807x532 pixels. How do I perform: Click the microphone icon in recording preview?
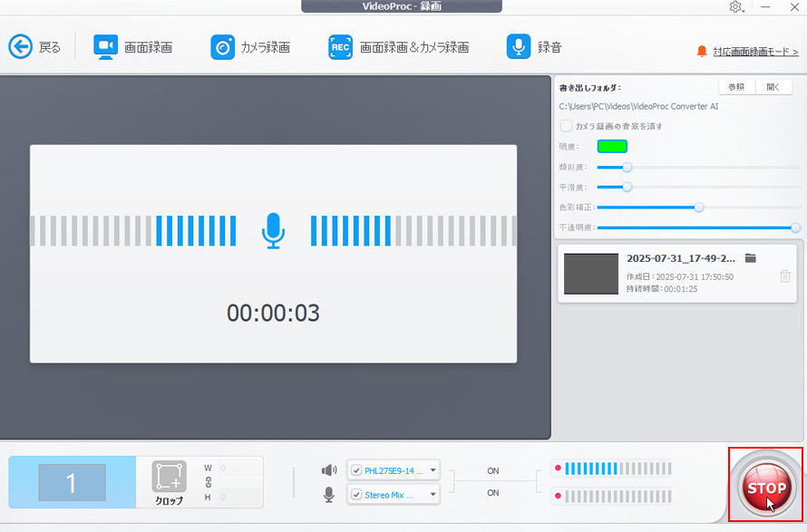click(272, 231)
